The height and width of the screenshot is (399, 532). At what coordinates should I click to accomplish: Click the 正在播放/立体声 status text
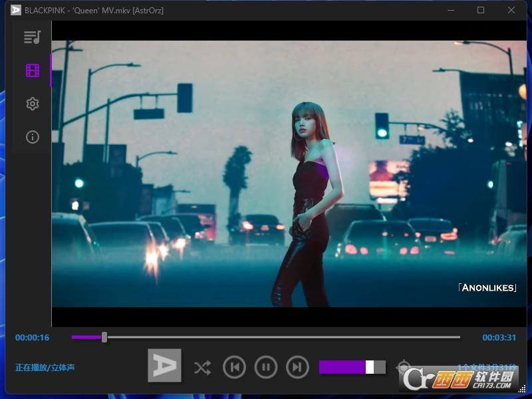coord(45,368)
